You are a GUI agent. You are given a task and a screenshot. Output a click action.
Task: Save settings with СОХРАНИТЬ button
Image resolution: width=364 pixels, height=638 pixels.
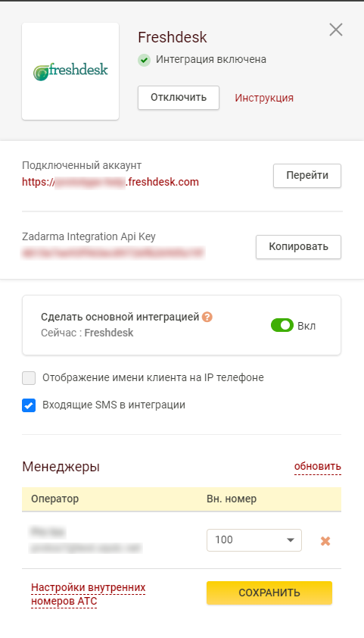click(269, 593)
